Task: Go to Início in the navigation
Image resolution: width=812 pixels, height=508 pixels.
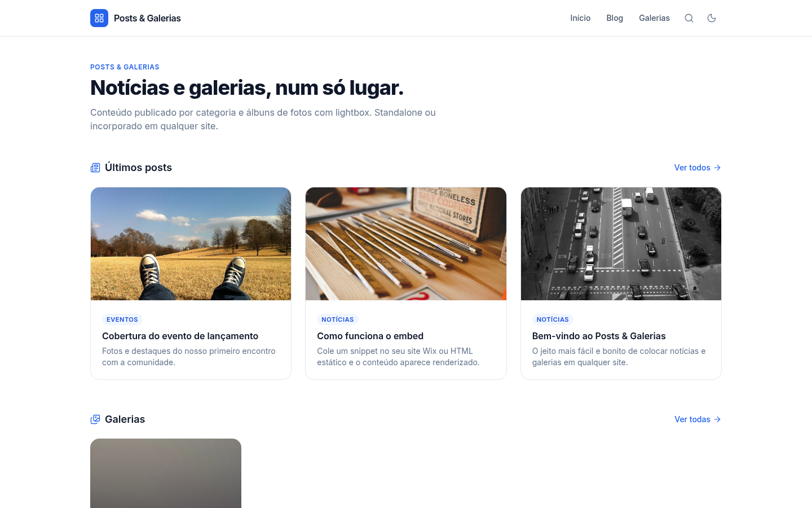Action: (x=580, y=18)
